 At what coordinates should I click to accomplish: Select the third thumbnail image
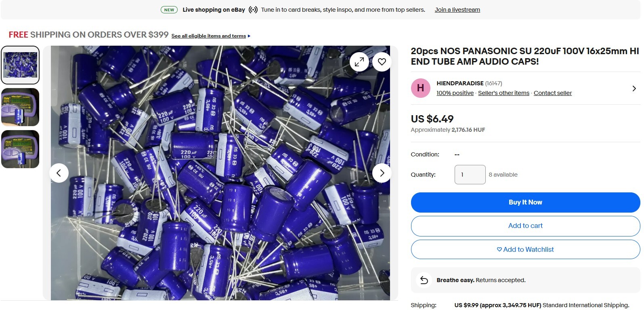pyautogui.click(x=20, y=149)
